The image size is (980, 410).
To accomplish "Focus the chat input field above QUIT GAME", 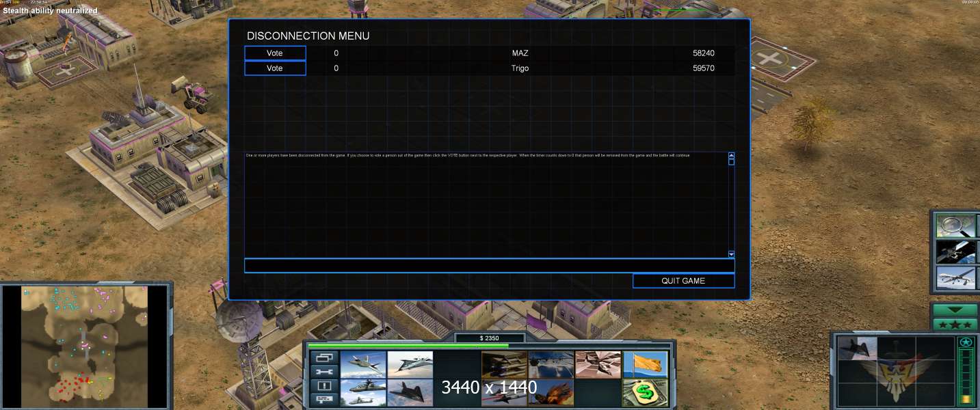I will coord(489,266).
